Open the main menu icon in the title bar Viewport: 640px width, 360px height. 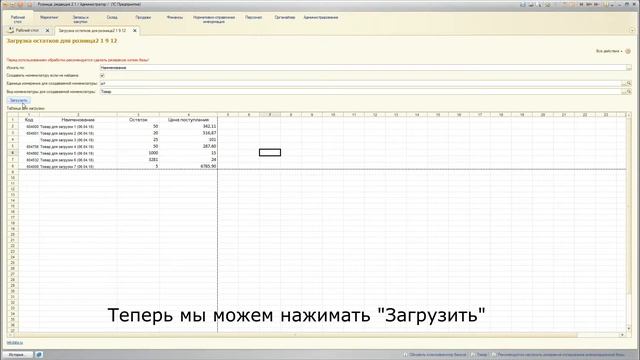click(6, 4)
